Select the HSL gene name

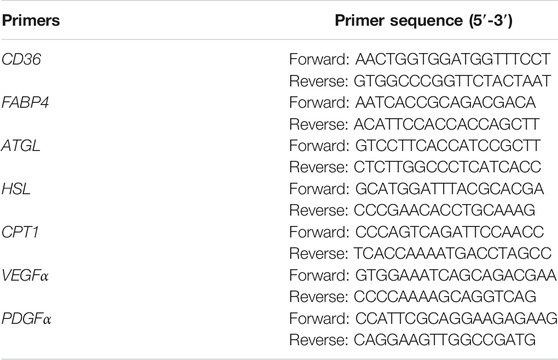[x=16, y=189]
